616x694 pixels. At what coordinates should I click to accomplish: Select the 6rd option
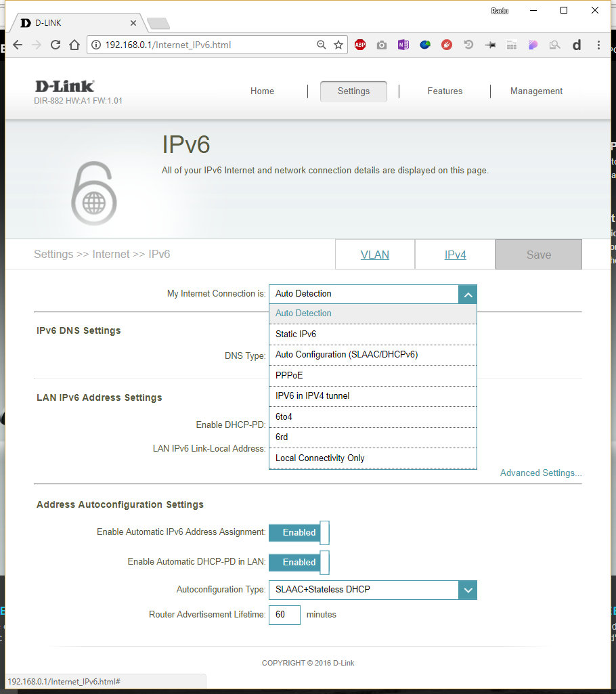pos(372,437)
